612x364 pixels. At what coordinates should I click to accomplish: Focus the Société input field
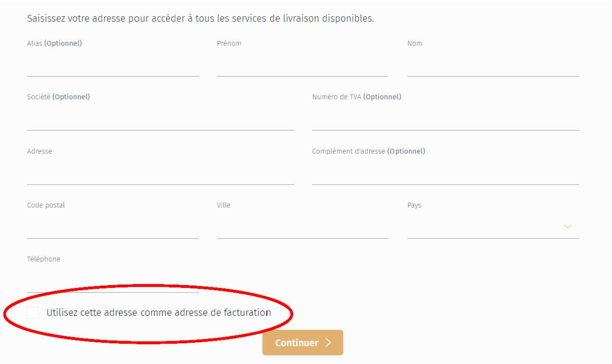pyautogui.click(x=160, y=120)
